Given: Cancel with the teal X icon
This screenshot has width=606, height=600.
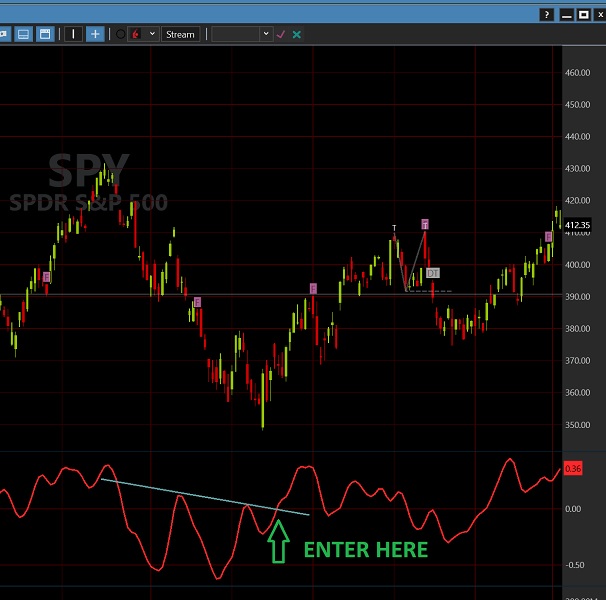Looking at the screenshot, I should tap(297, 34).
